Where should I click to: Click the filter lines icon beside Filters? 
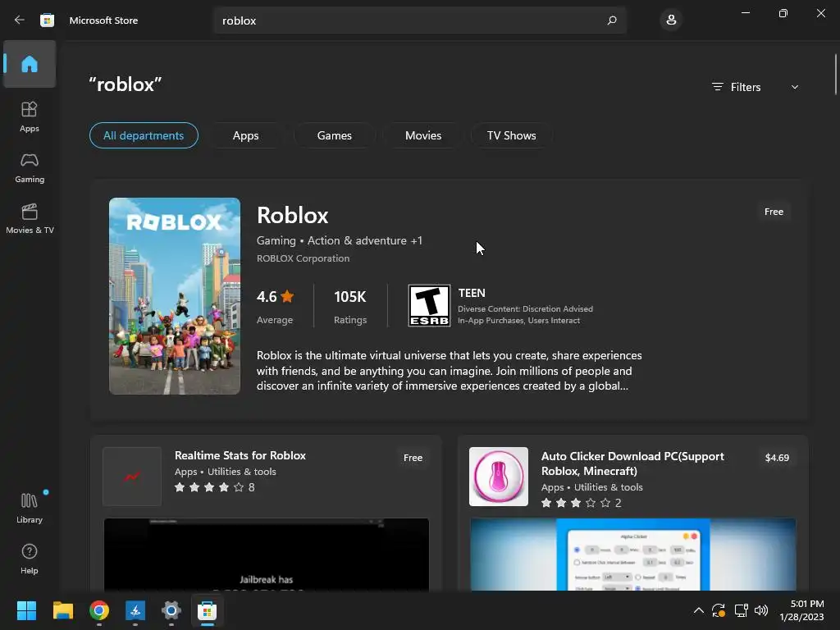click(x=717, y=87)
